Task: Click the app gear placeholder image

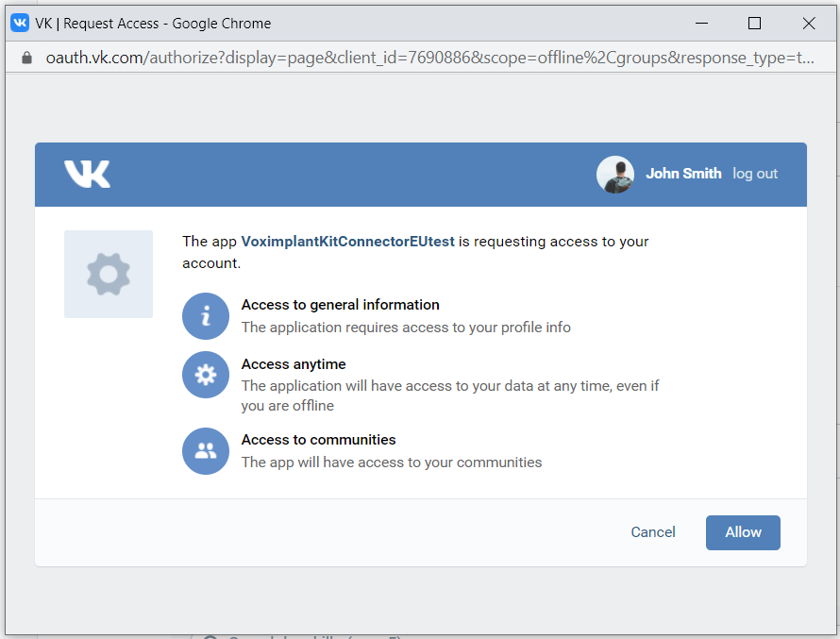Action: point(109,274)
